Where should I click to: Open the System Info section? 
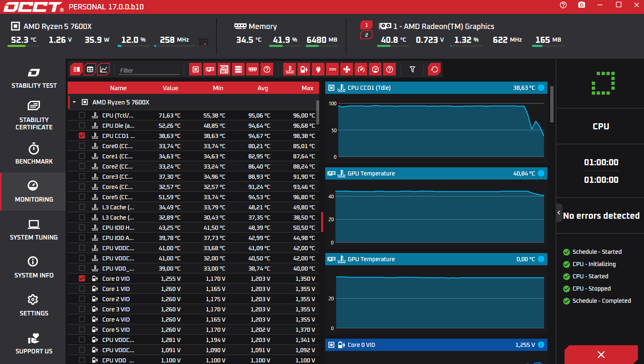[x=33, y=267]
